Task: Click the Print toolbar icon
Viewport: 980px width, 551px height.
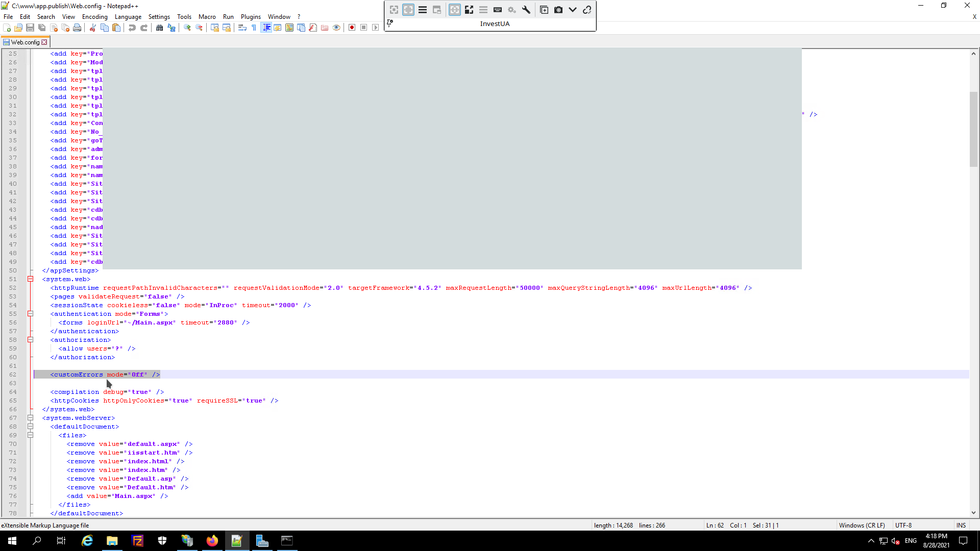Action: pos(77,28)
